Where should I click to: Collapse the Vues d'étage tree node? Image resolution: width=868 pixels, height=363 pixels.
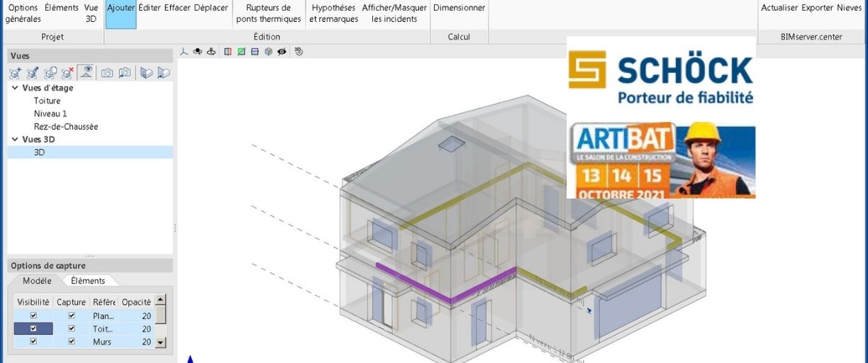(x=15, y=88)
